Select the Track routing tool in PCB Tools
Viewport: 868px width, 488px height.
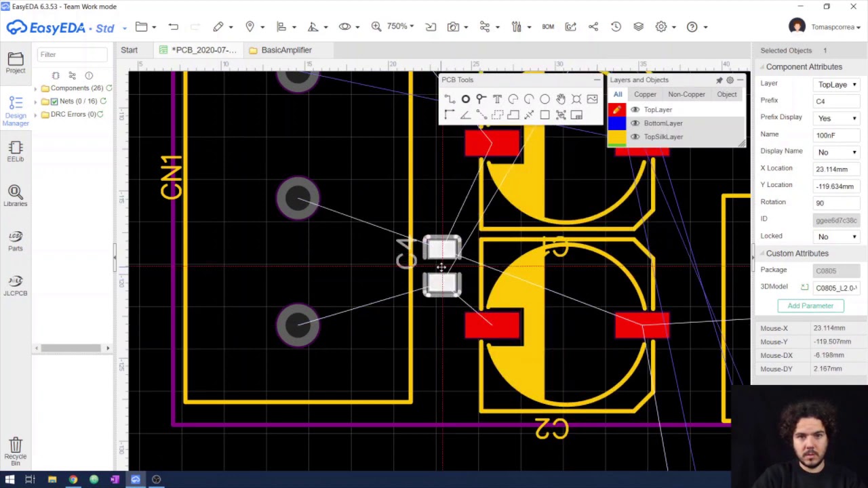[450, 100]
